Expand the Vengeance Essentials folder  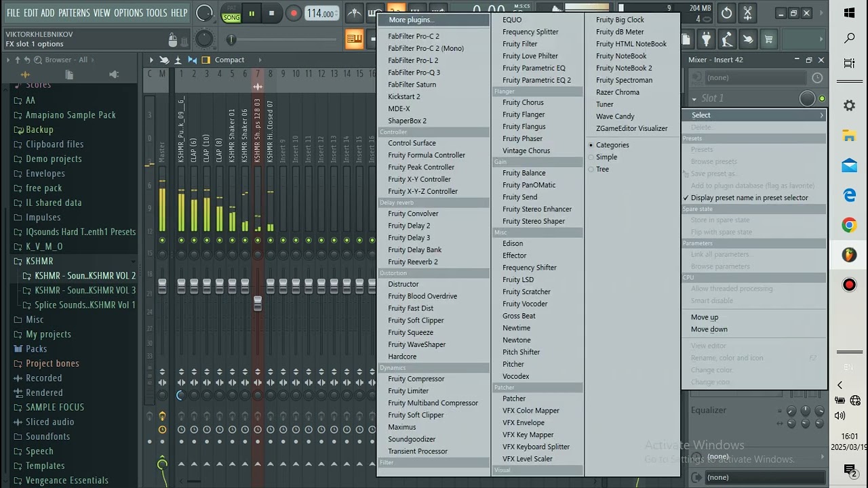coord(66,480)
